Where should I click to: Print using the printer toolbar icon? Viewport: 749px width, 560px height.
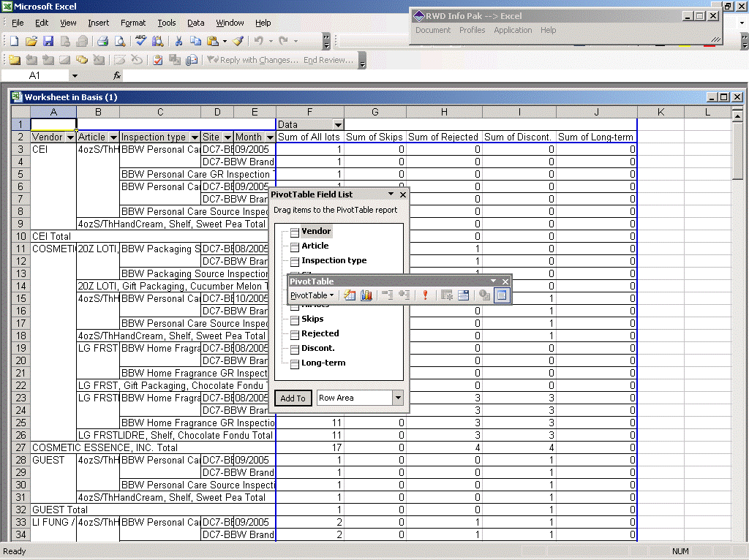pos(102,41)
